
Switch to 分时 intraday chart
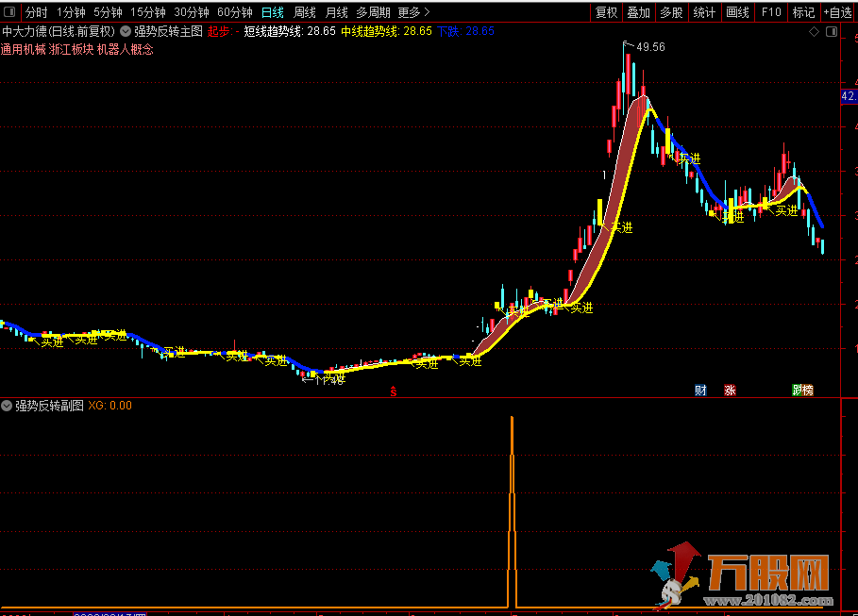point(36,12)
